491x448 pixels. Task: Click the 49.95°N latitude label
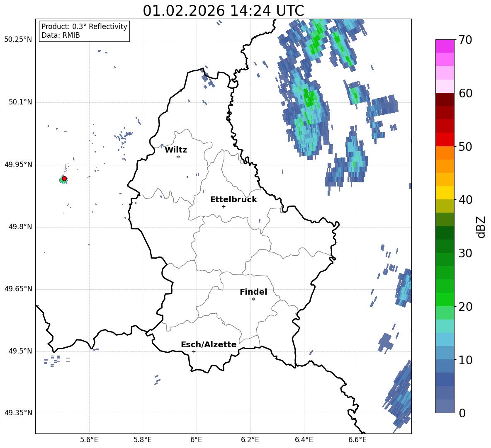tap(18, 165)
